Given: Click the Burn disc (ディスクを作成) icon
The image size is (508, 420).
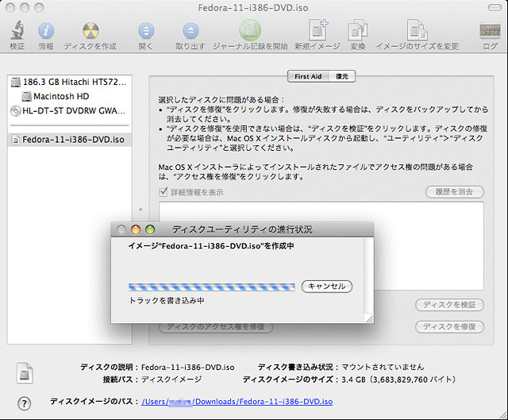Looking at the screenshot, I should (x=90, y=31).
